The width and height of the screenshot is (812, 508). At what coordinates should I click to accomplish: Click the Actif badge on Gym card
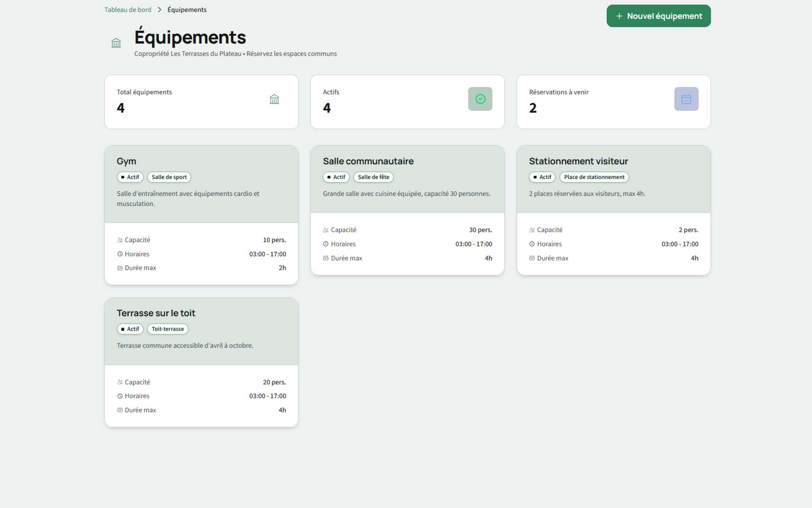130,177
